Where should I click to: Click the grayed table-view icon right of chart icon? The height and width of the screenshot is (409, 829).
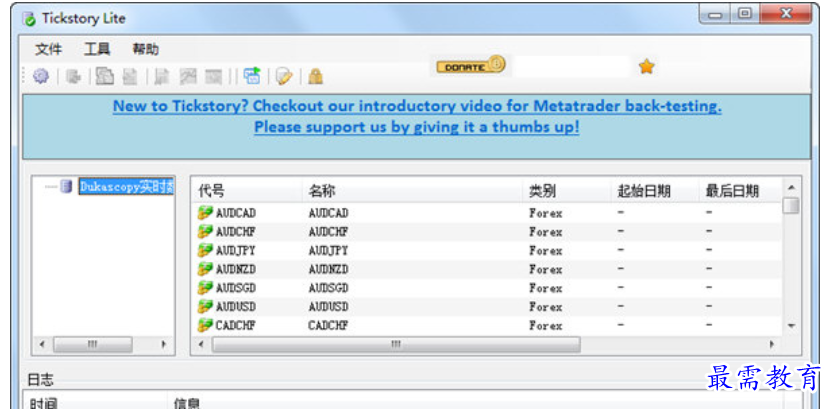(213, 77)
